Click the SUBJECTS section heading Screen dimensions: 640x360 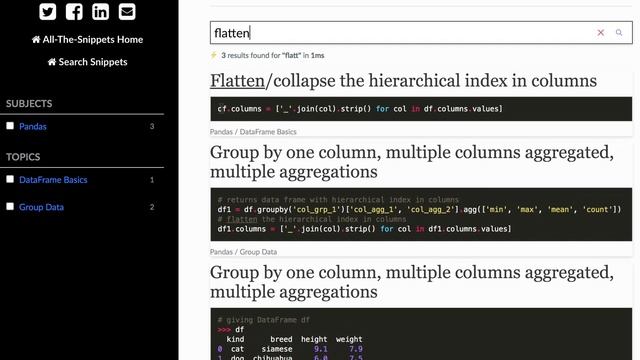click(x=29, y=104)
